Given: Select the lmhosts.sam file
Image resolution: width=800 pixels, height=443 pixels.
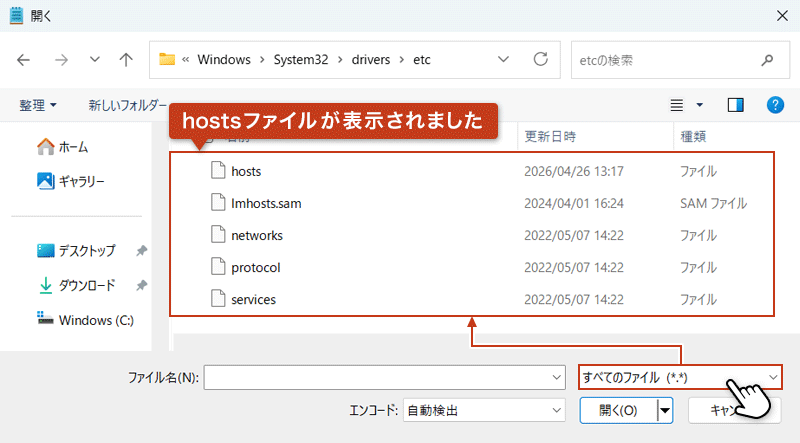Looking at the screenshot, I should tap(266, 203).
